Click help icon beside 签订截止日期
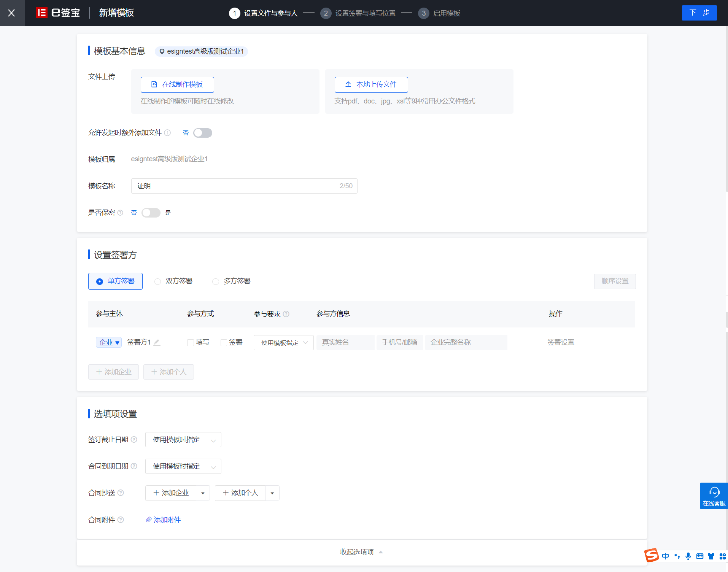This screenshot has height=572, width=728. 134,440
